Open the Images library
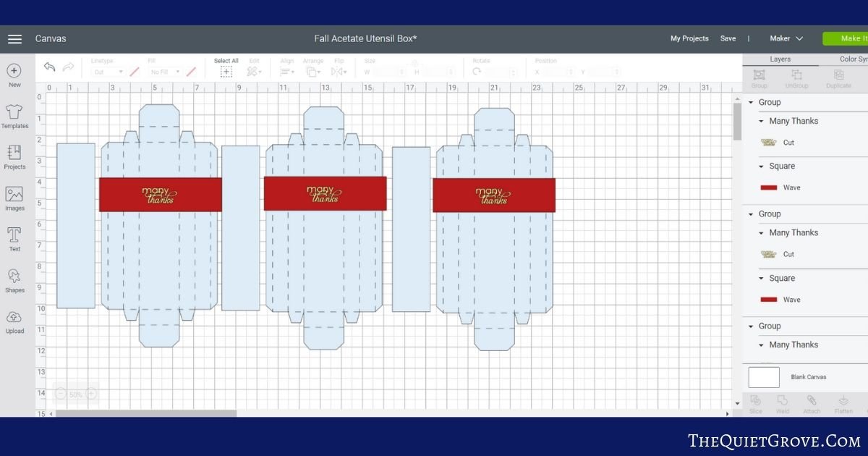This screenshot has width=868, height=456. [x=14, y=194]
